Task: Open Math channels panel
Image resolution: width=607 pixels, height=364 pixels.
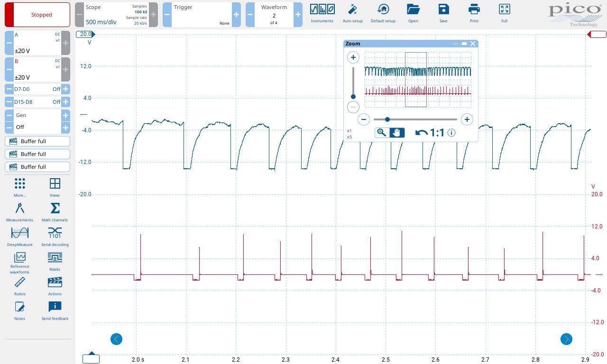Action: tap(55, 212)
